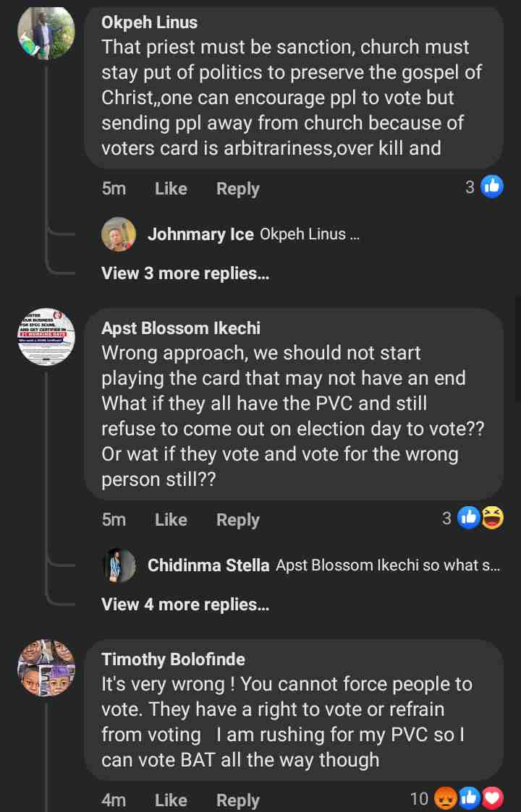Tap Chidinma Stella's small avatar
Screen dimensions: 521x812
coord(119,565)
